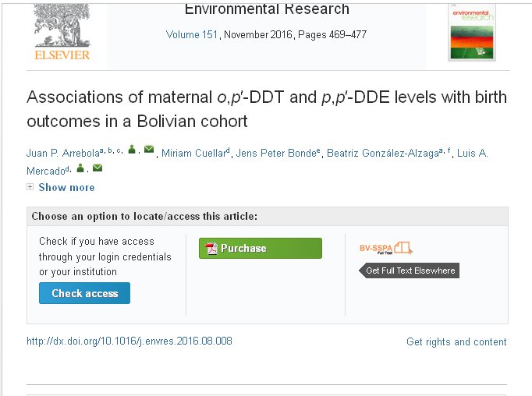Click Get Full Text Elsewhere tag
The width and height of the screenshot is (532, 396).
pyautogui.click(x=410, y=271)
